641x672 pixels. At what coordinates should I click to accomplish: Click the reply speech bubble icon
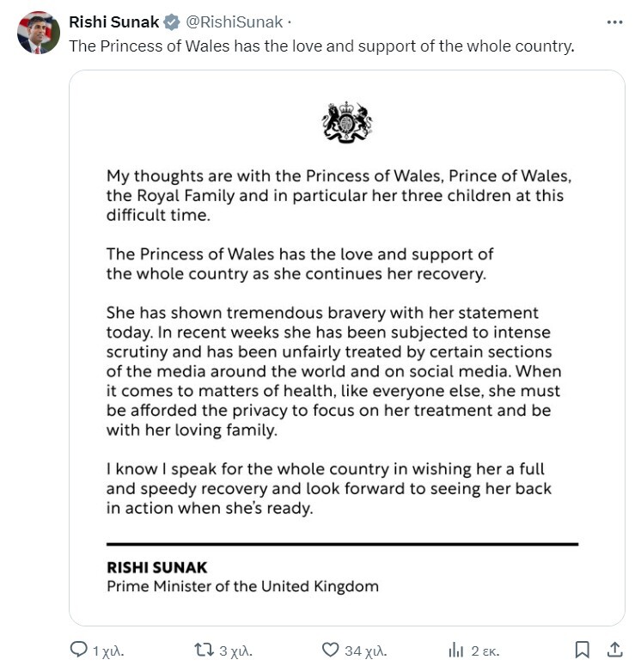pyautogui.click(x=78, y=650)
